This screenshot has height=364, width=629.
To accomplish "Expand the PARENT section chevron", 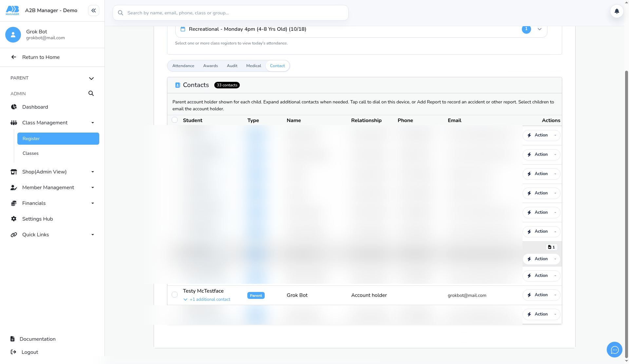I will 91,78.
